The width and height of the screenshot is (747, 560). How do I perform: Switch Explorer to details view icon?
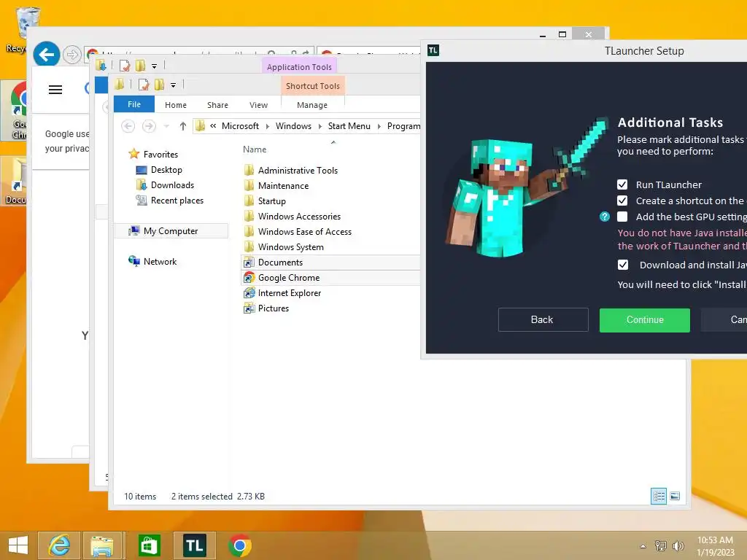click(x=659, y=496)
